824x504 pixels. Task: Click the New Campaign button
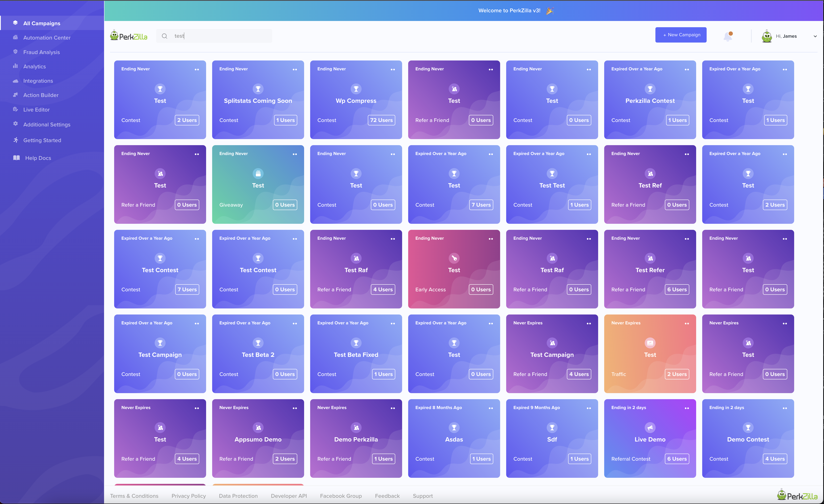pyautogui.click(x=681, y=35)
